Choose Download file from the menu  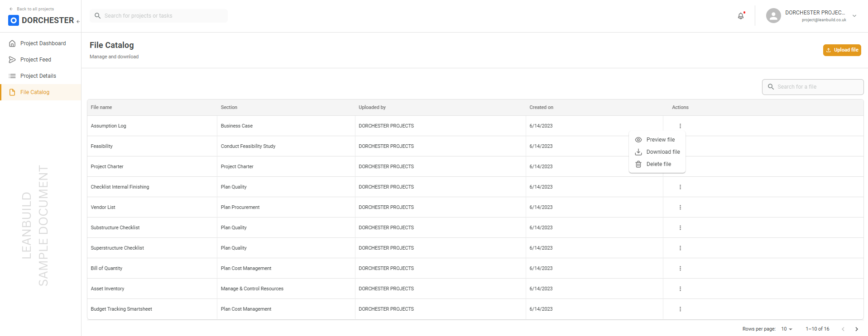663,152
